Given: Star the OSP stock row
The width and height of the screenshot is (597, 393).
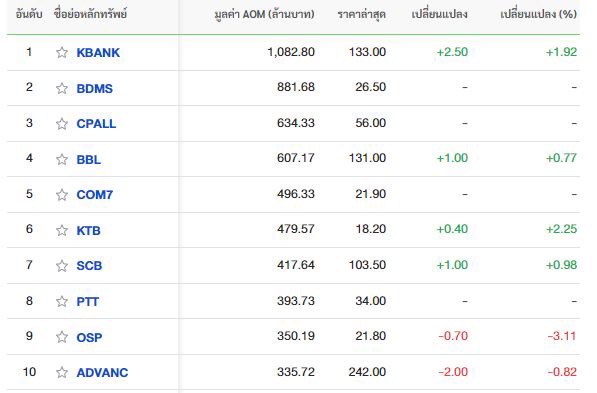Looking at the screenshot, I should coord(62,337).
